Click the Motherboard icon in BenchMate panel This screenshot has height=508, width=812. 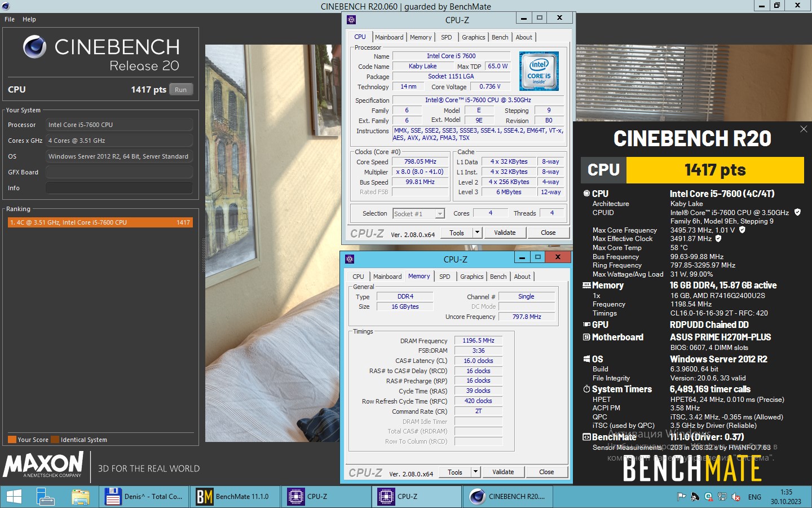pyautogui.click(x=586, y=337)
